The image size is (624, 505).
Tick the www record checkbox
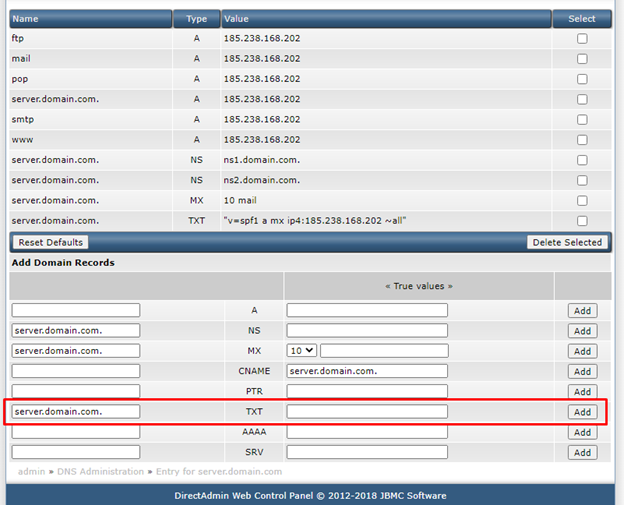tap(582, 140)
